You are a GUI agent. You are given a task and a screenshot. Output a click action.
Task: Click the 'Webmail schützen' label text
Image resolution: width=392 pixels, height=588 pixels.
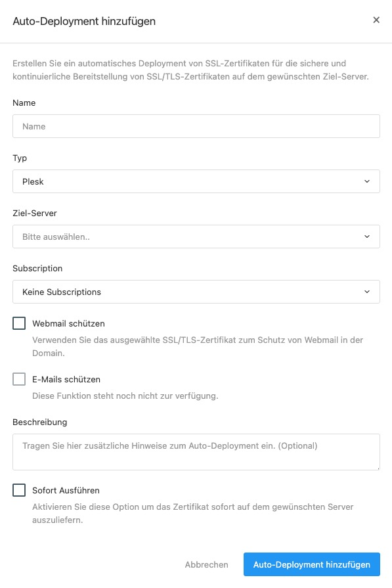[x=68, y=323]
